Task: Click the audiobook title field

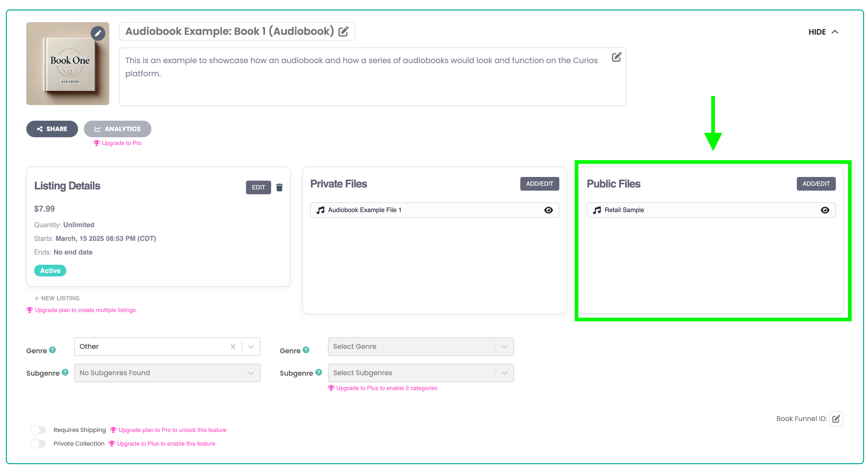Action: pyautogui.click(x=237, y=32)
